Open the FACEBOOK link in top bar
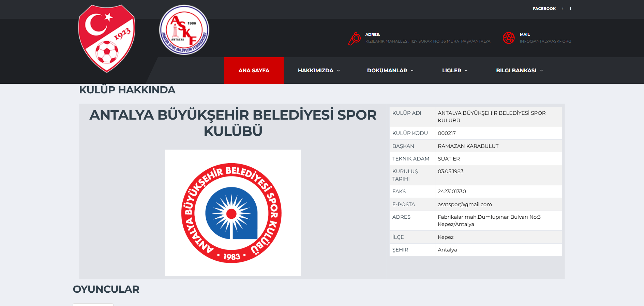 (544, 9)
